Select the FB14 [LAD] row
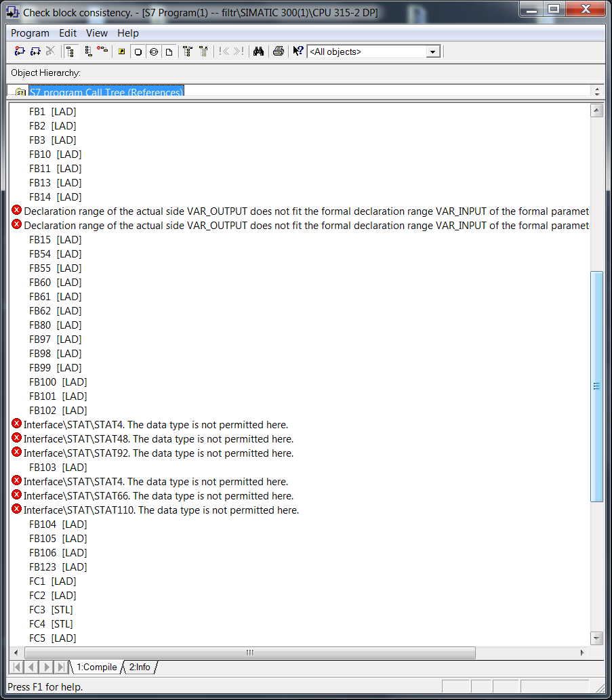This screenshot has width=612, height=700. click(x=56, y=197)
